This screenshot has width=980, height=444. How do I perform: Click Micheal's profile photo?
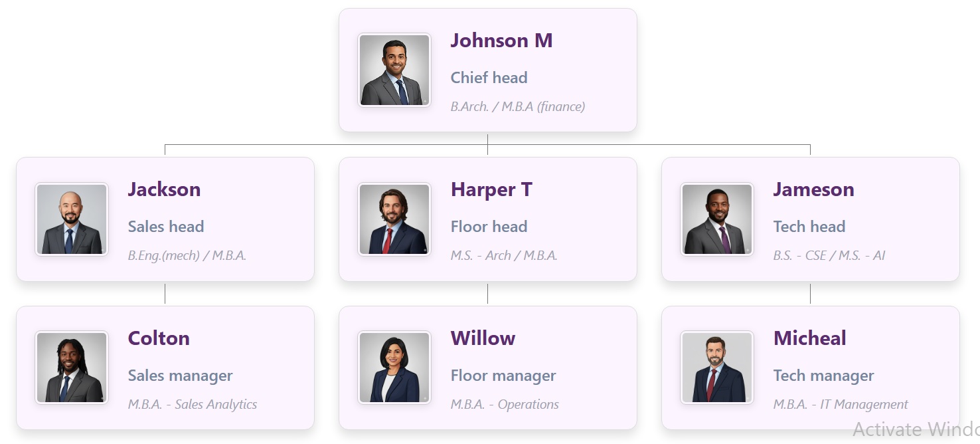(x=717, y=368)
